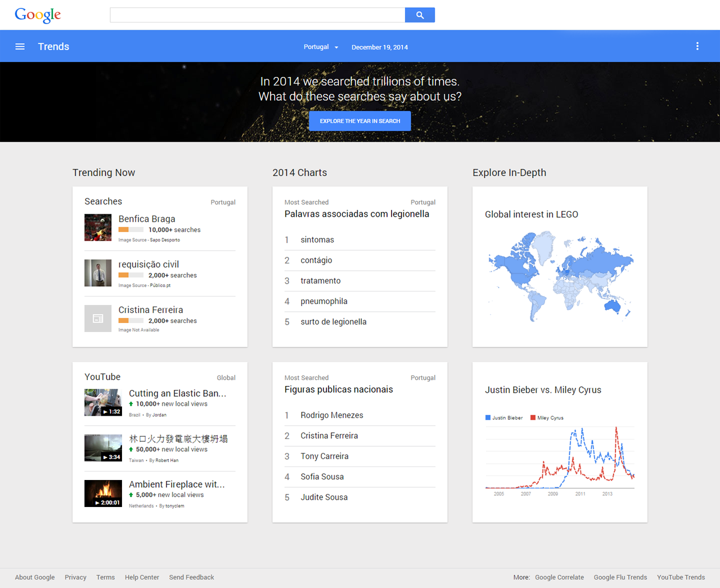Viewport: 720px width, 588px height.
Task: Play the Cutting an Elastic Band video thumbnail
Action: coord(103,402)
